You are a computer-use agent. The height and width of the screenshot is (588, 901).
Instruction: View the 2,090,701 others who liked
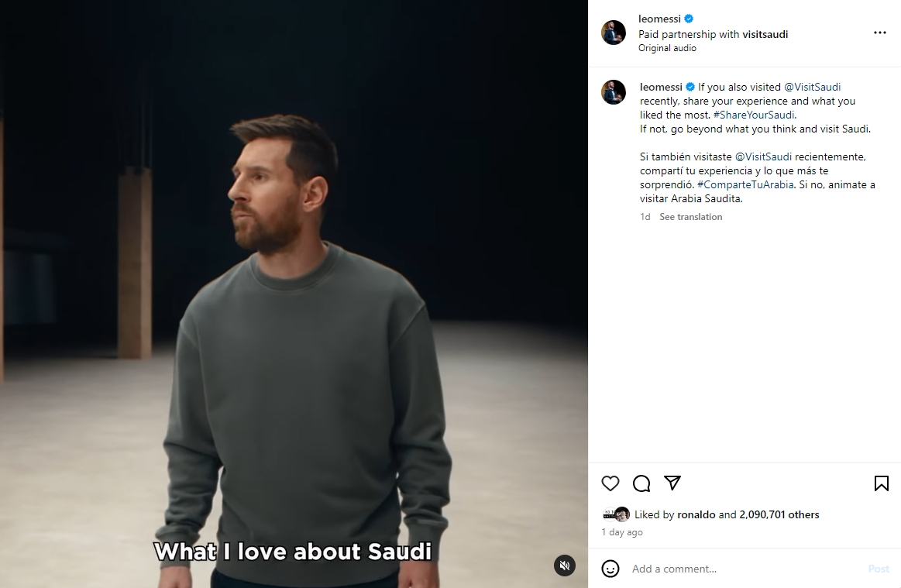pos(779,514)
